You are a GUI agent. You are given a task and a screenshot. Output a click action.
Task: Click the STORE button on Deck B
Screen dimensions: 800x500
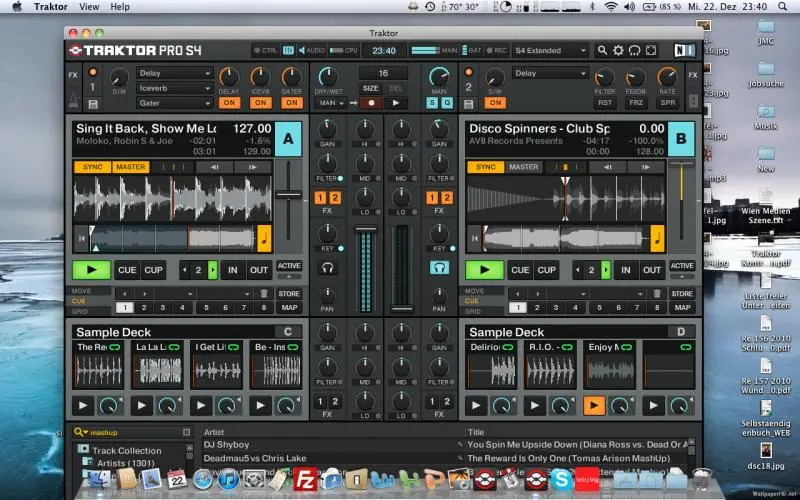pos(682,293)
